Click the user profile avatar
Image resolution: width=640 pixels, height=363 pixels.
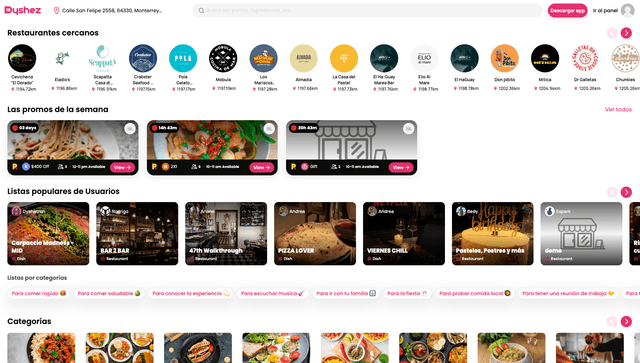(x=627, y=11)
